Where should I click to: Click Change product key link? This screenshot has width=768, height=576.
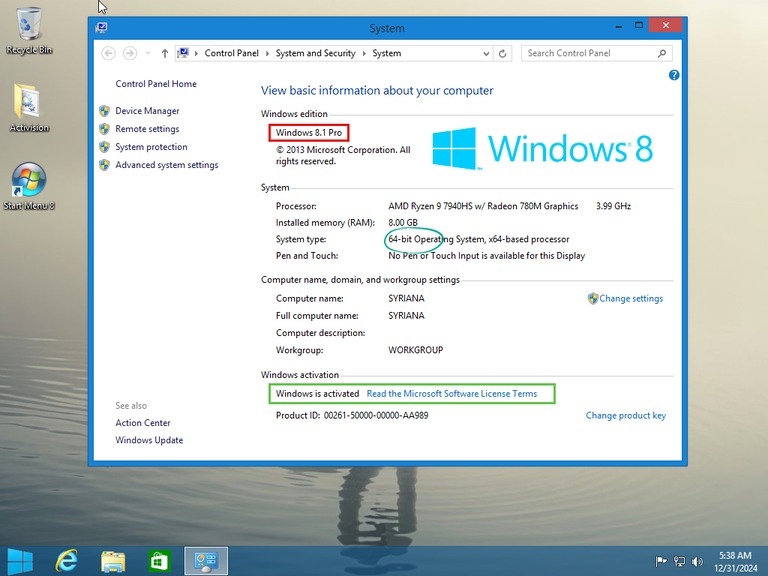pos(625,415)
